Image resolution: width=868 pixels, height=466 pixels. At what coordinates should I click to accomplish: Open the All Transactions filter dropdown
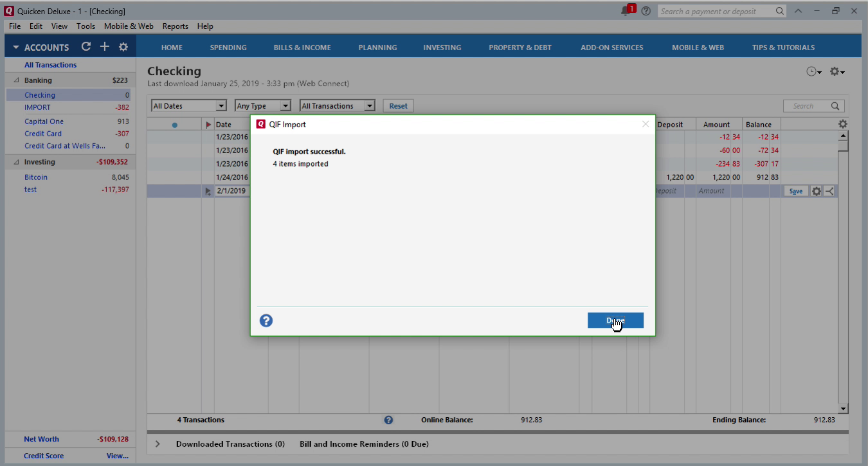click(x=338, y=106)
